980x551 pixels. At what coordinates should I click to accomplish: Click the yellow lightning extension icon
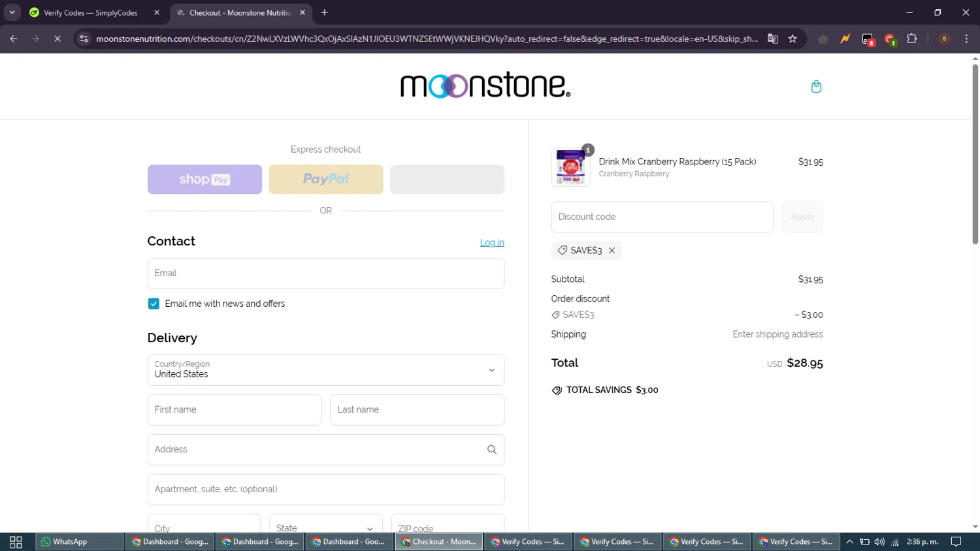point(845,39)
